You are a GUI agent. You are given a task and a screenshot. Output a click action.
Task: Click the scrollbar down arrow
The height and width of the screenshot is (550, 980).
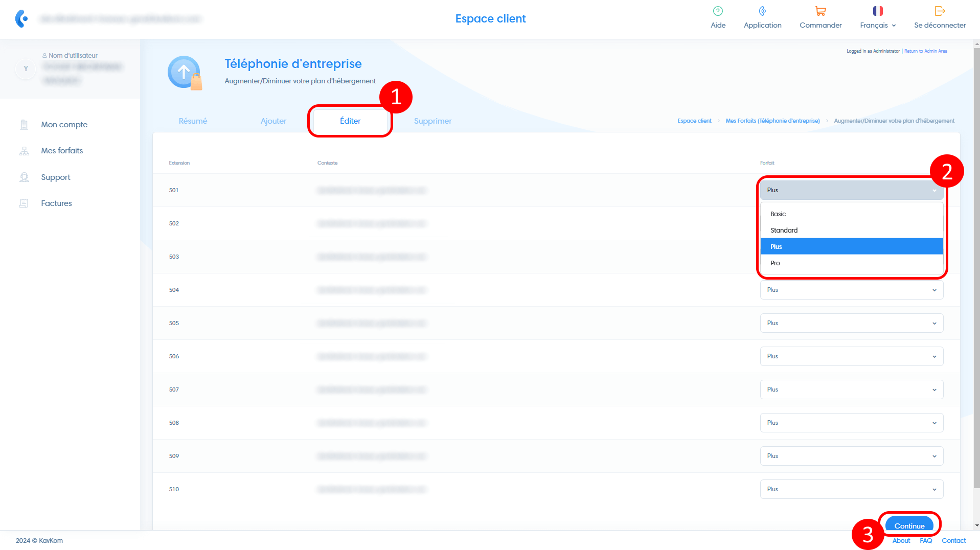pos(976,525)
